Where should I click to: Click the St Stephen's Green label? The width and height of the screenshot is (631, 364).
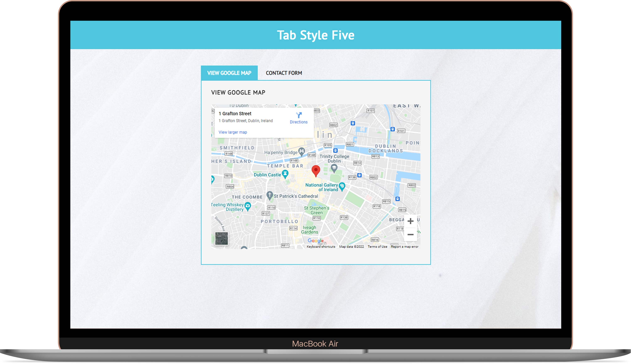coord(316,210)
